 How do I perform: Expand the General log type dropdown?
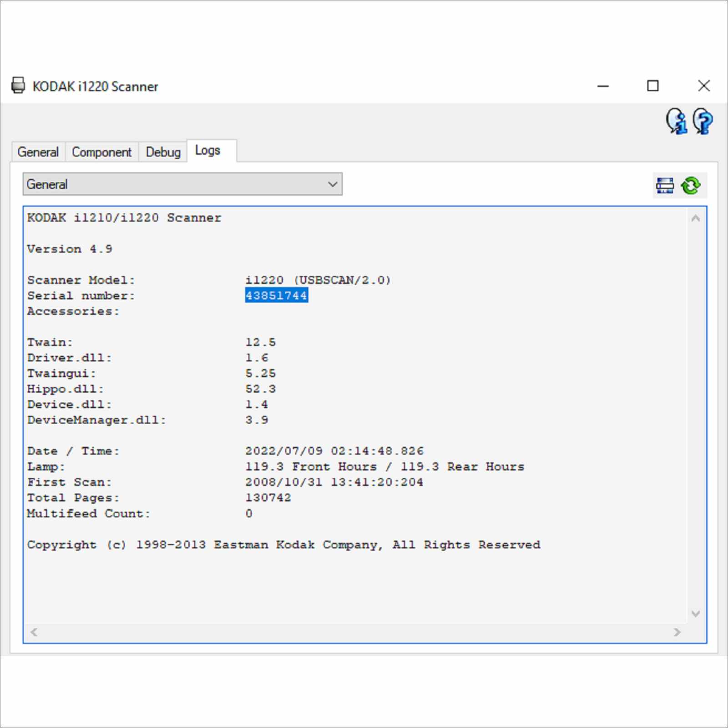pyautogui.click(x=182, y=184)
